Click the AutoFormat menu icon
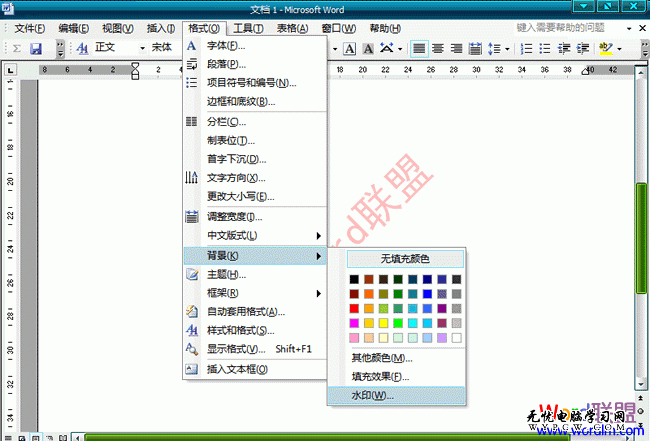Image resolution: width=650 pixels, height=441 pixels. 192,311
